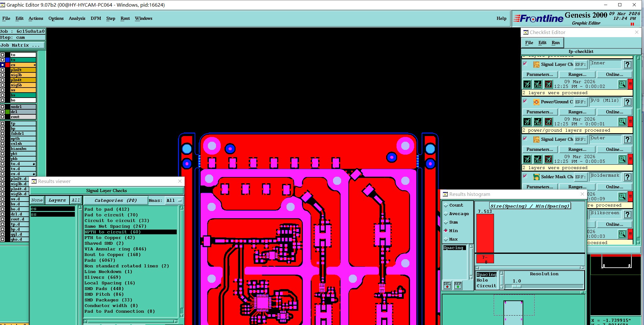
Task: Open help for Soldermask check
Action: pos(627,177)
